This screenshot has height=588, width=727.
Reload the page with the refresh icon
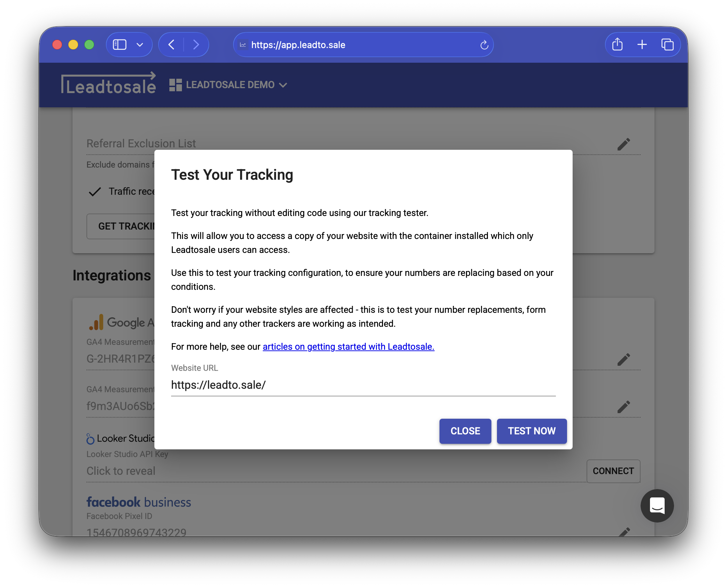tap(484, 45)
